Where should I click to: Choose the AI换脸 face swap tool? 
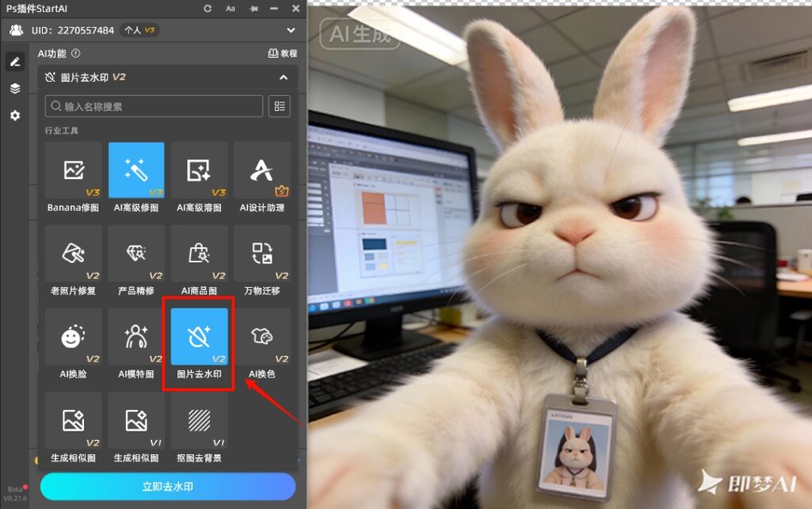point(73,337)
